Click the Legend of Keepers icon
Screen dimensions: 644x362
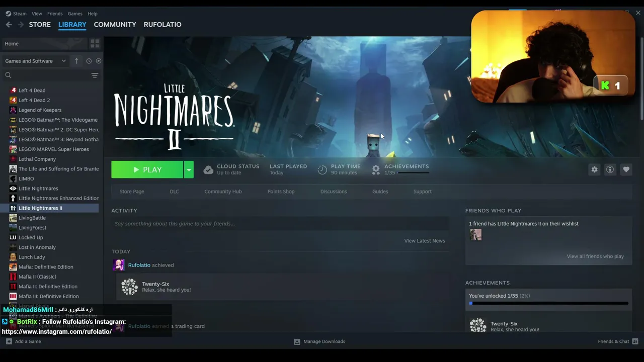pos(13,110)
